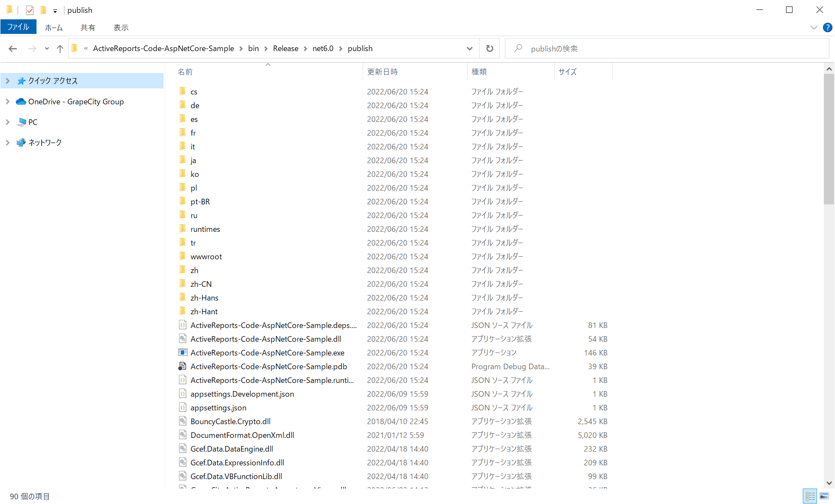The image size is (835, 504).
Task: Expand the クイック アクセス tree node
Action: [x=8, y=81]
